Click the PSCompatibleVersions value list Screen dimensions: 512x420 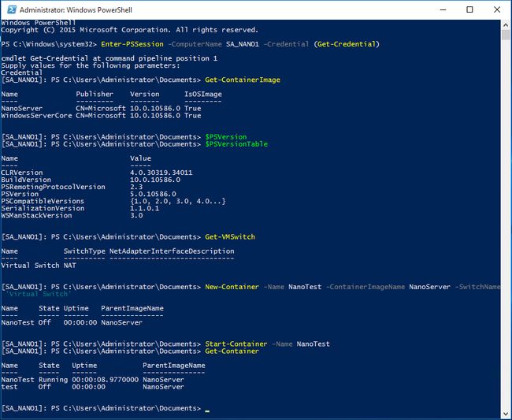click(x=178, y=201)
